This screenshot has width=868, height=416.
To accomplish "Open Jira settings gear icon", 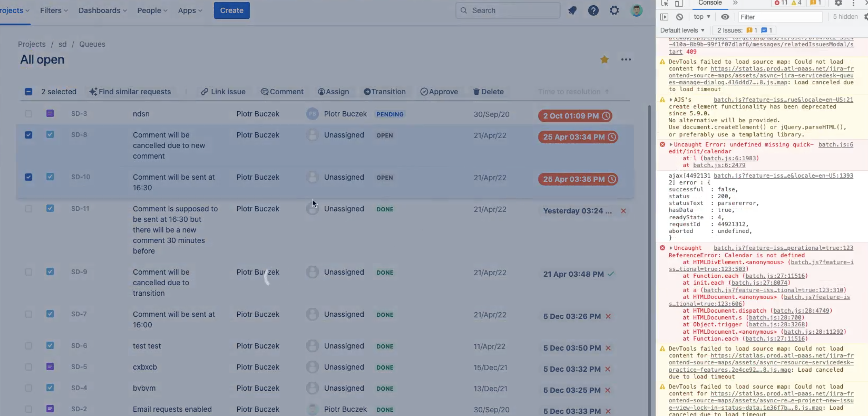I will coord(614,11).
